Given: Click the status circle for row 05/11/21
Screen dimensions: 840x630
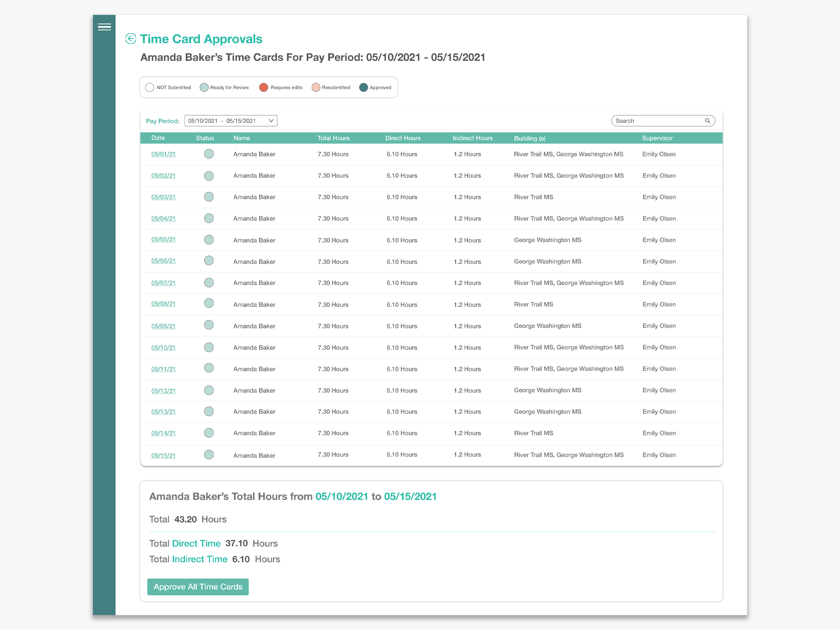Looking at the screenshot, I should click(x=209, y=368).
